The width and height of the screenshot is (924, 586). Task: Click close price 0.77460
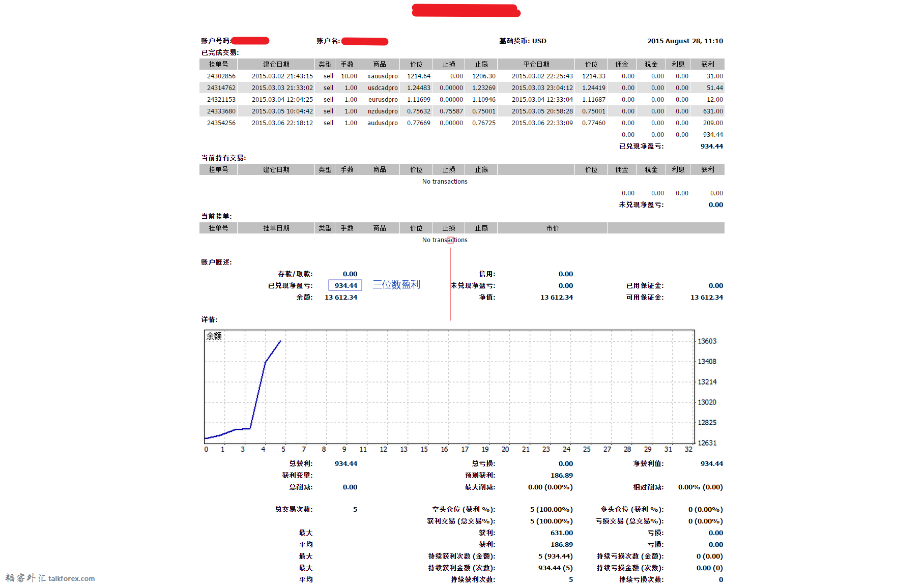click(593, 123)
